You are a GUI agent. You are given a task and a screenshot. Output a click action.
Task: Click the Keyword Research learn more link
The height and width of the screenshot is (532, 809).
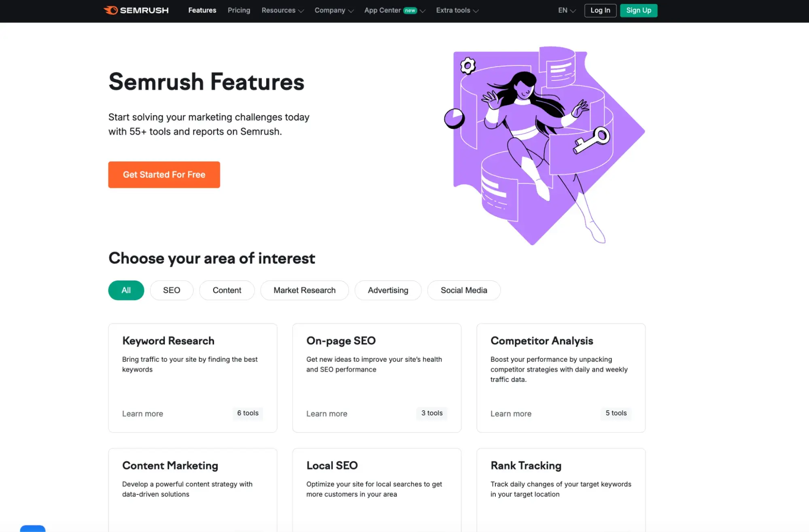(142, 413)
